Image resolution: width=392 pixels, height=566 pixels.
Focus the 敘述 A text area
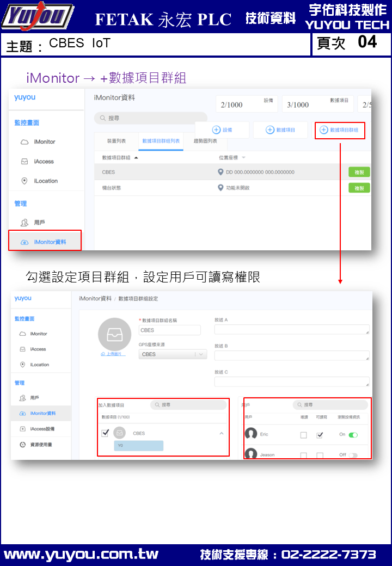292,329
